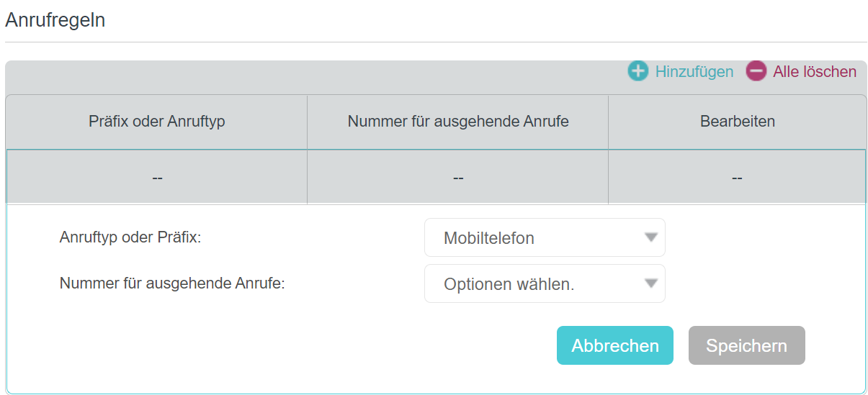This screenshot has width=868, height=395.
Task: Click the Nummer für ausgehende Anrufe form label
Action: pyautogui.click(x=172, y=283)
